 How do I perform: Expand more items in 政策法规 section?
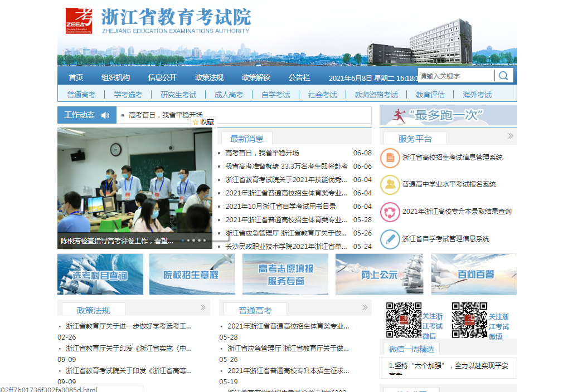pos(203,307)
